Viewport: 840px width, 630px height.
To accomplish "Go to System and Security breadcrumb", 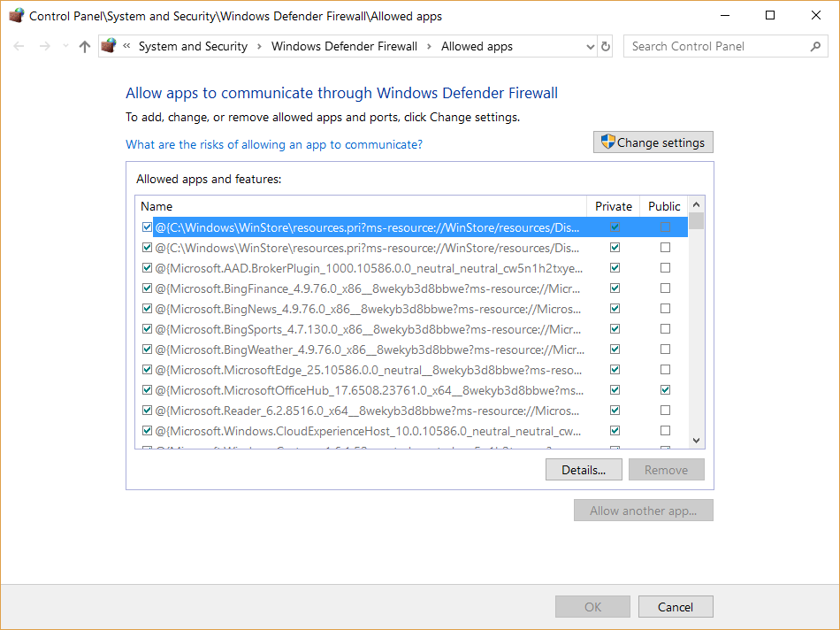I will [x=193, y=47].
